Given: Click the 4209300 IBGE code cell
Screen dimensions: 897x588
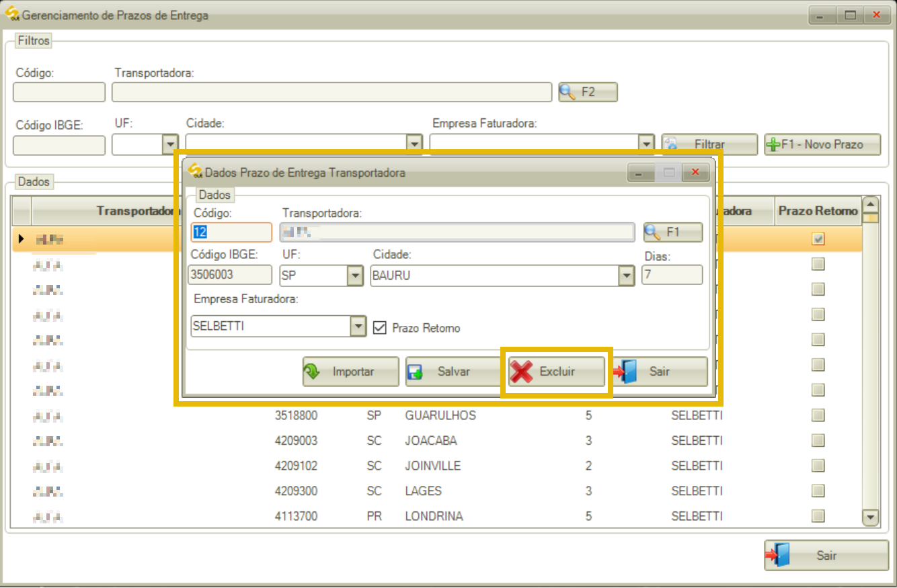Looking at the screenshot, I should click(297, 491).
